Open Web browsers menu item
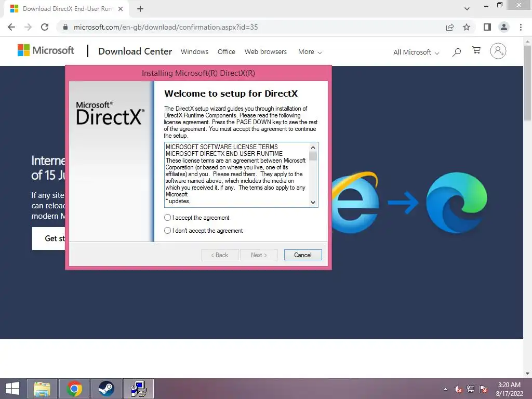Viewport: 532px width, 399px height. 265,51
